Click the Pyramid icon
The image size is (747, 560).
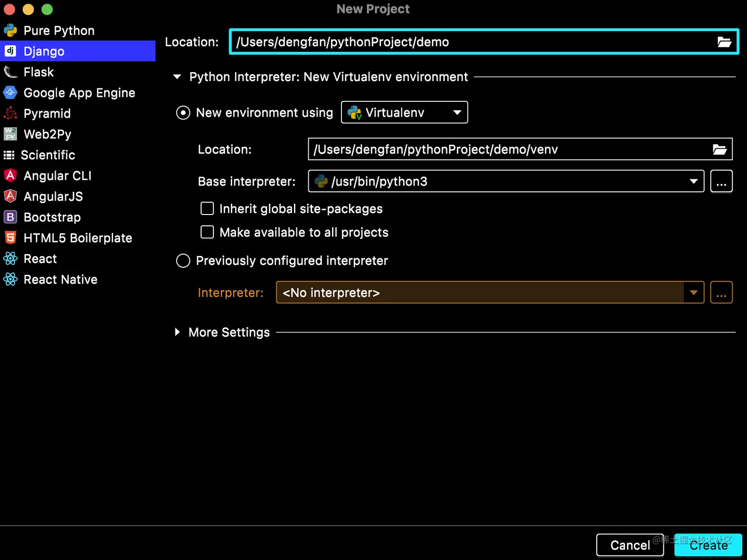[x=10, y=113]
